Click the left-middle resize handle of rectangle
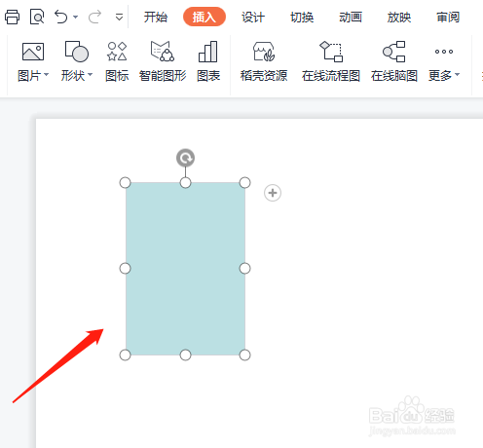This screenshot has width=483, height=448. [126, 269]
